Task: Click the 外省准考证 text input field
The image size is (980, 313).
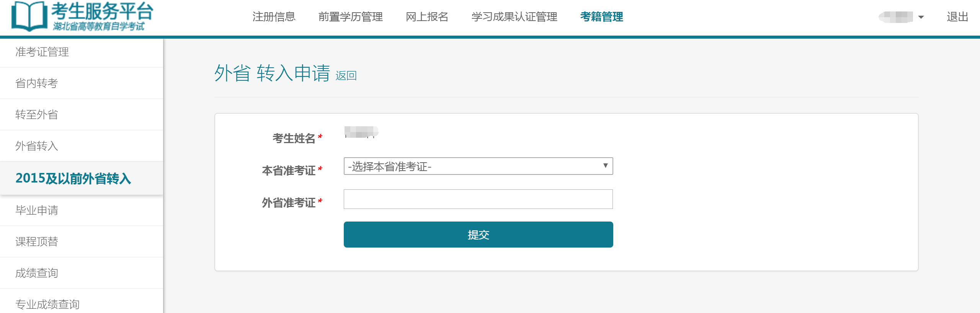Action: tap(478, 199)
